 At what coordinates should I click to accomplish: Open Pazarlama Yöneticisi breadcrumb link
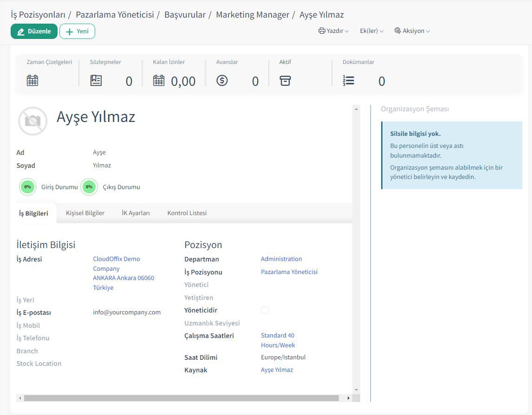coord(115,15)
